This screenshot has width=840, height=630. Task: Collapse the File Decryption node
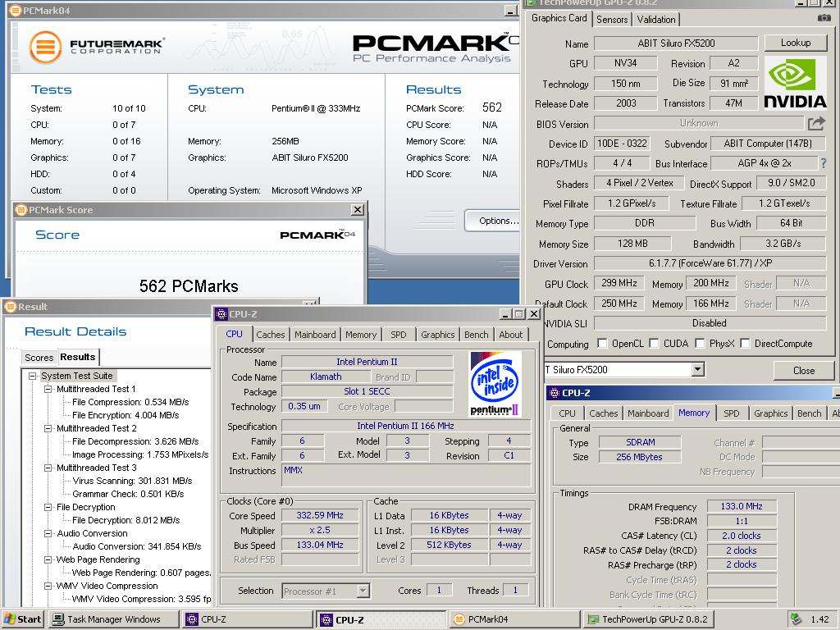48,507
